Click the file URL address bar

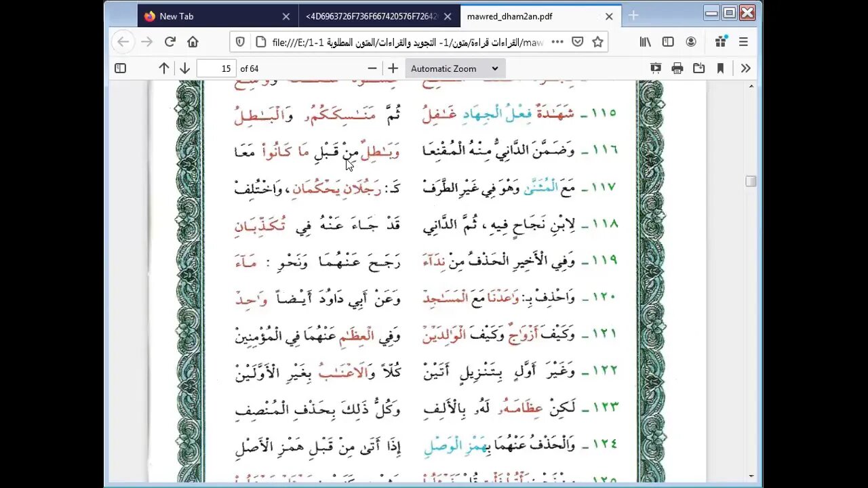pyautogui.click(x=407, y=42)
